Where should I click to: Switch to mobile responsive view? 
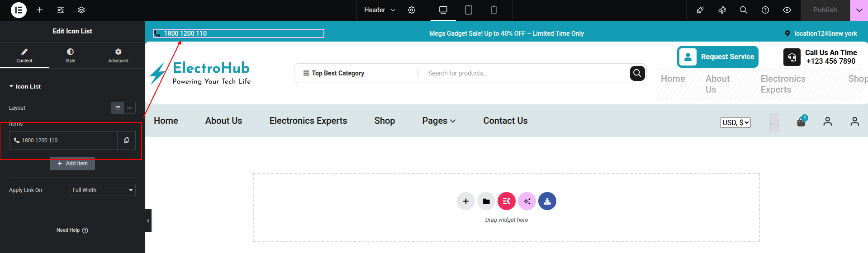494,10
